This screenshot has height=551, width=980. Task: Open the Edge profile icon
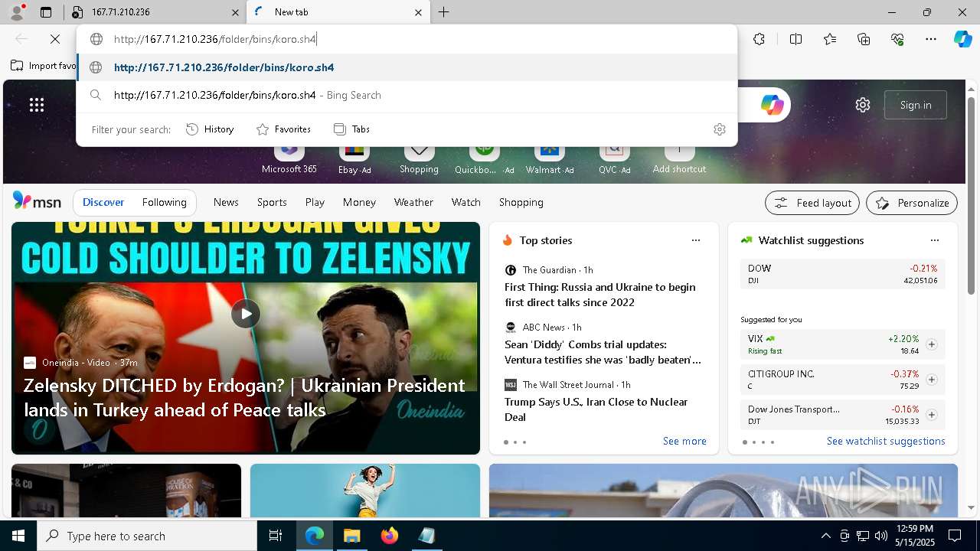click(17, 12)
